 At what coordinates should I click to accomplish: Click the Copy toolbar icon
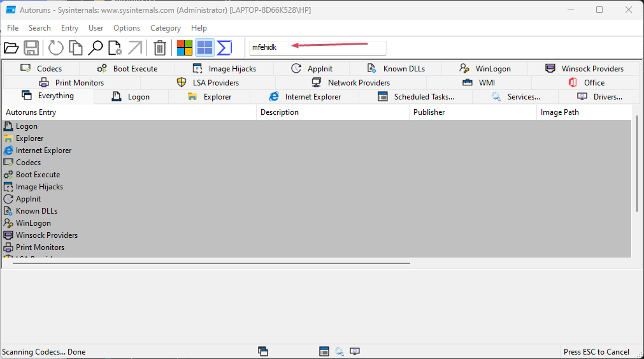tap(76, 48)
